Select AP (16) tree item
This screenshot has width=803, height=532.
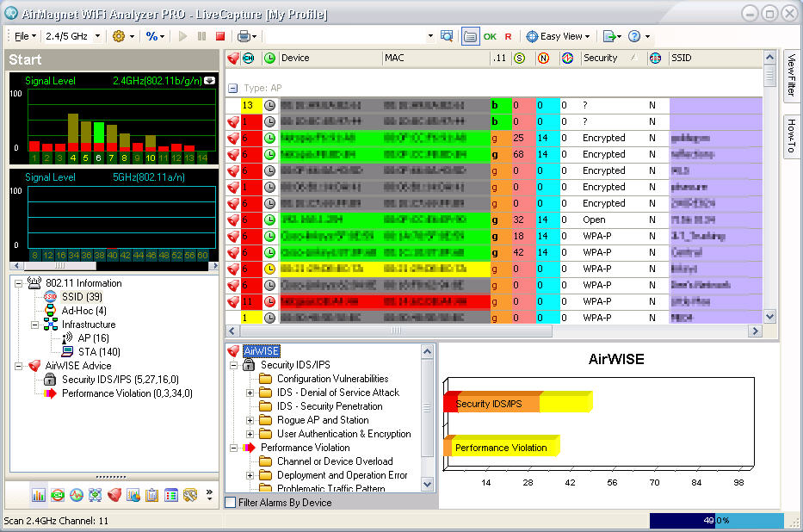93,338
